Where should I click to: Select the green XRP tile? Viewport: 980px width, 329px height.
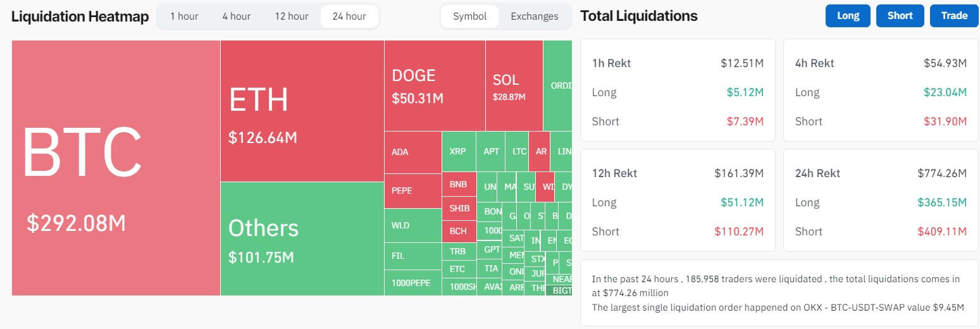pyautogui.click(x=458, y=152)
